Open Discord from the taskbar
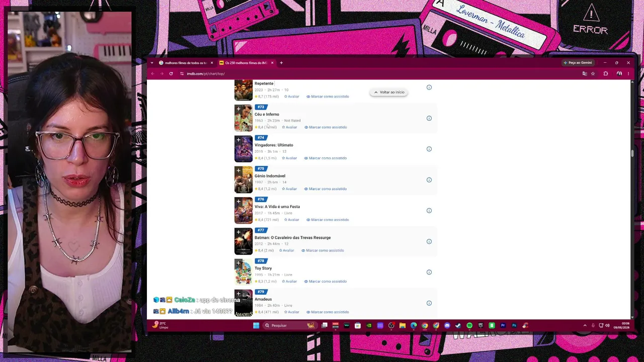Viewport: 644px width, 362px height. pos(447,325)
